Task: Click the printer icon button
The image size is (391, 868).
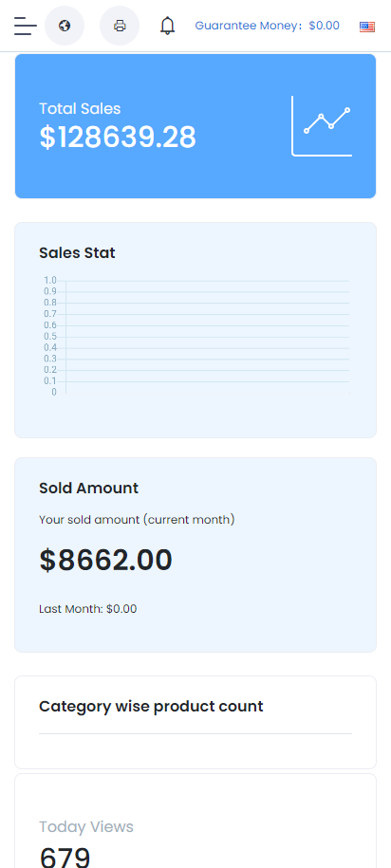Action: (120, 26)
